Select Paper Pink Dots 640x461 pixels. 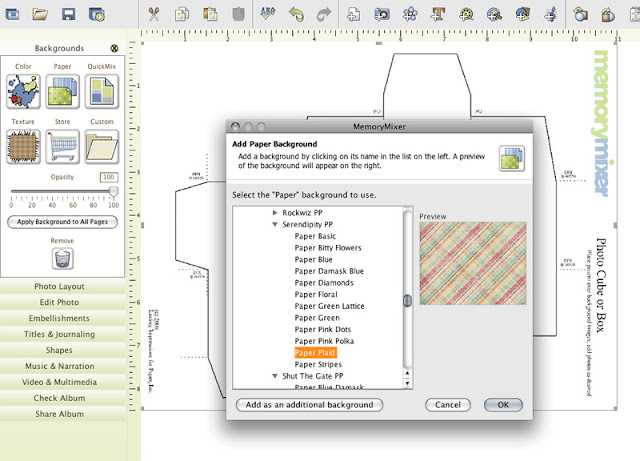tap(322, 329)
